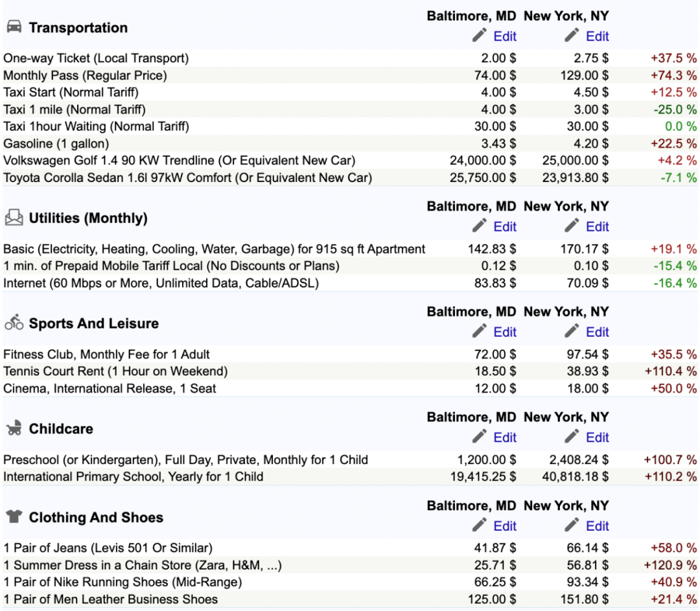Click the Baltimore pencil icon in Sports And Leisure

click(x=480, y=331)
